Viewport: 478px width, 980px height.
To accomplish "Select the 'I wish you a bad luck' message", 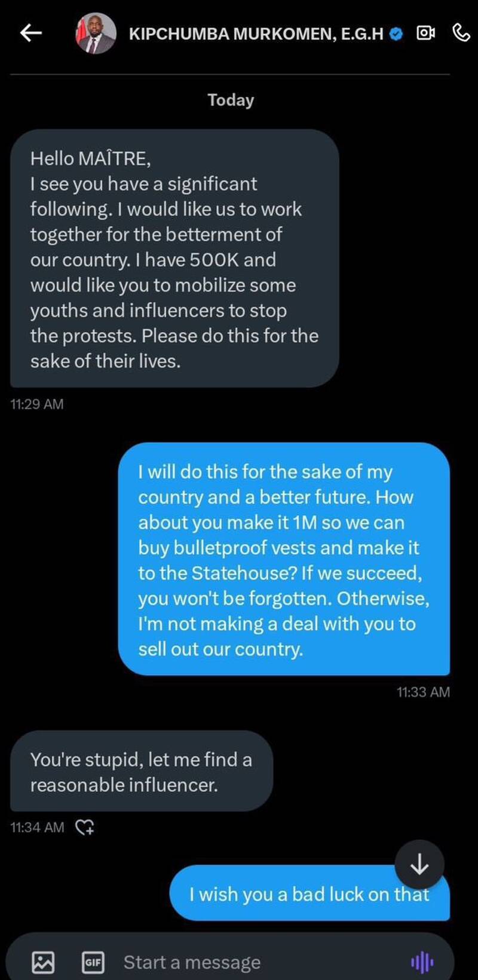I will point(299,894).
